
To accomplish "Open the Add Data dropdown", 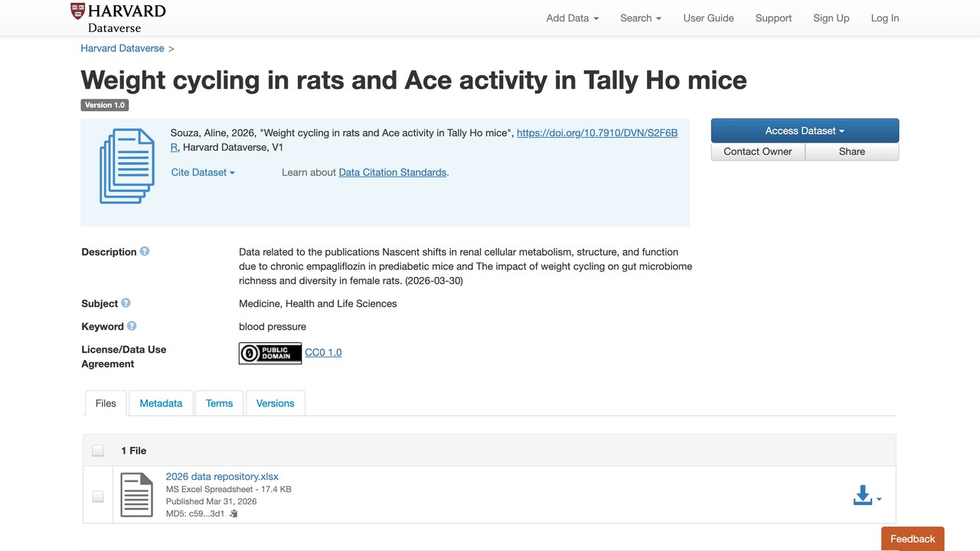I will pos(573,18).
